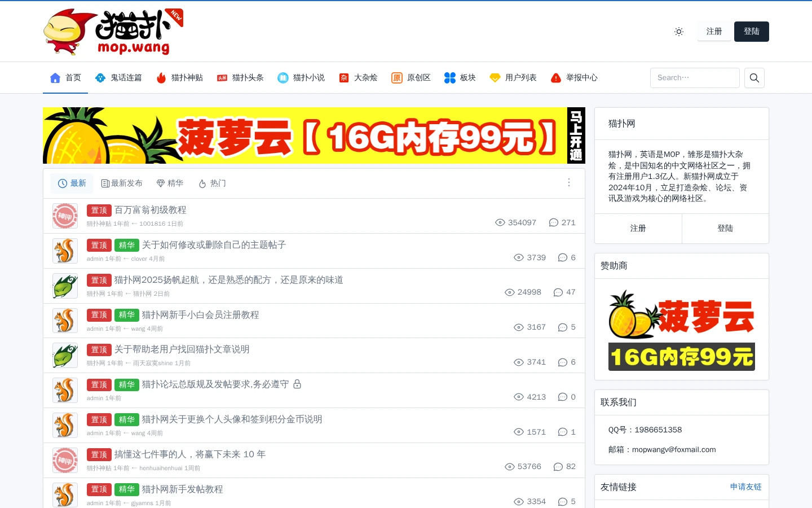Image resolution: width=812 pixels, height=508 pixels.
Task: Select the 最新 tab
Action: pos(72,183)
